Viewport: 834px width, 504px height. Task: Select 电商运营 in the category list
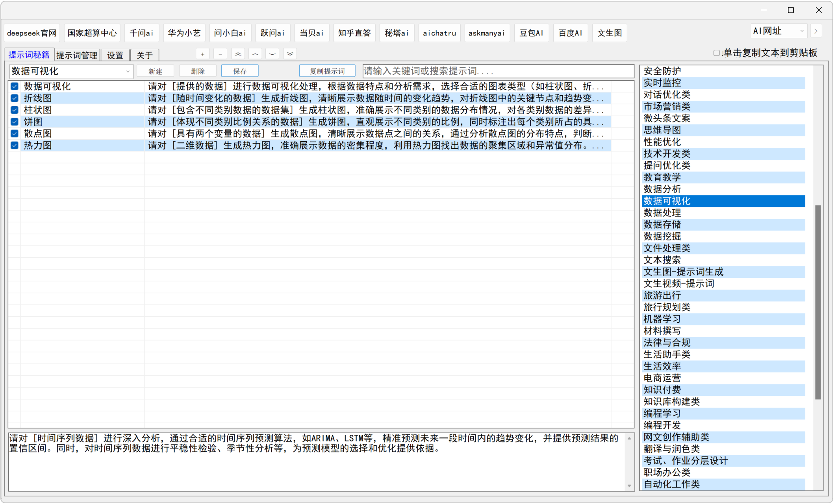[723, 378]
